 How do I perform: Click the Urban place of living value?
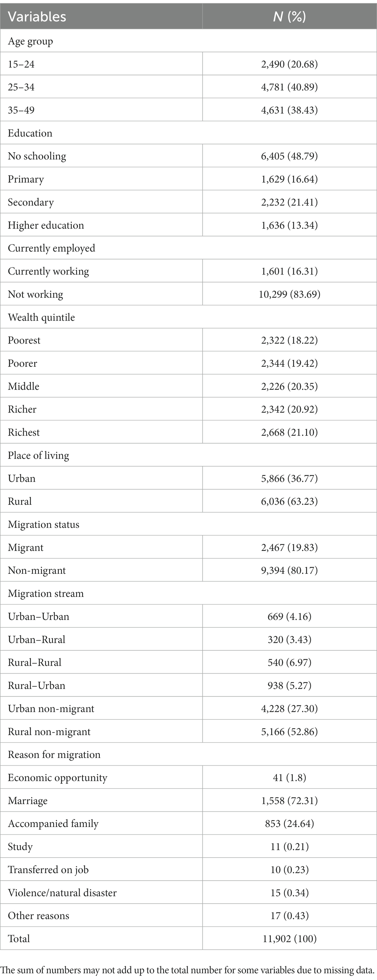point(290,478)
